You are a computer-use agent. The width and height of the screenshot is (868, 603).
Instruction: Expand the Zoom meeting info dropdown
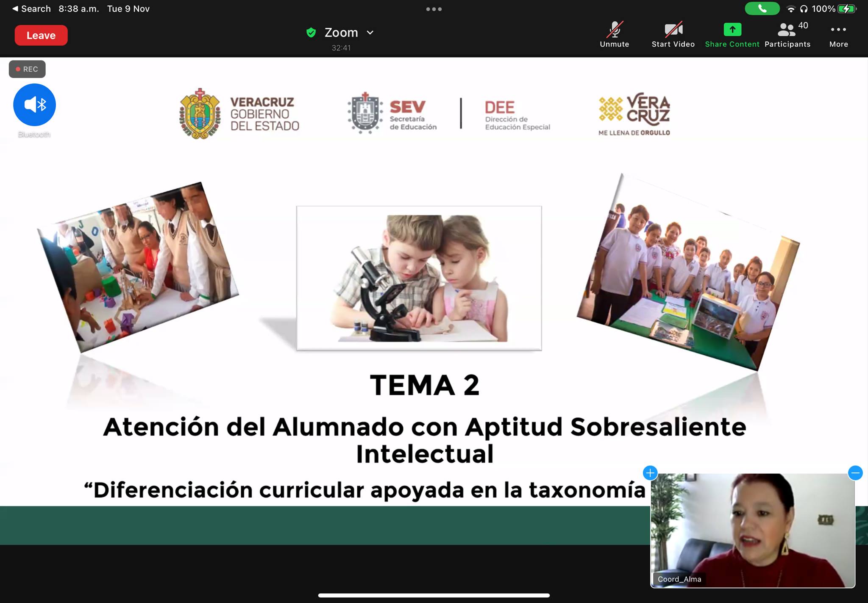point(370,32)
